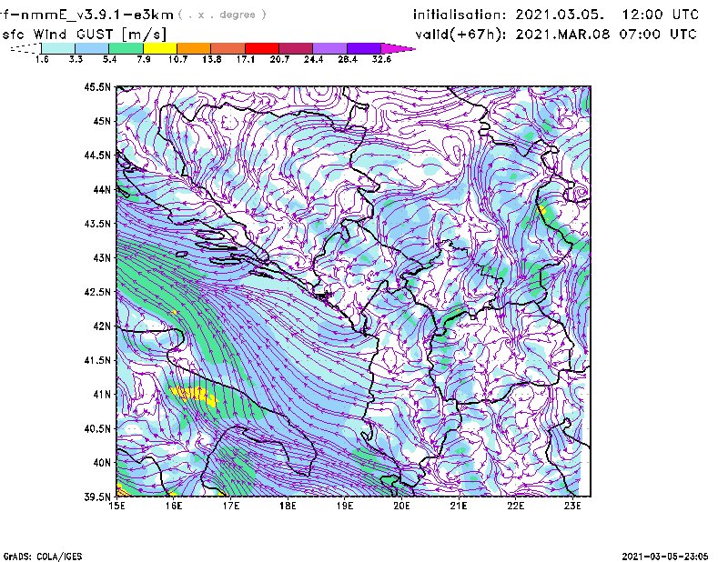Click the valid(+67h) 2021.MAR.08 07:00 UTC line
Screen dimensions: 728x562
[x=556, y=35]
